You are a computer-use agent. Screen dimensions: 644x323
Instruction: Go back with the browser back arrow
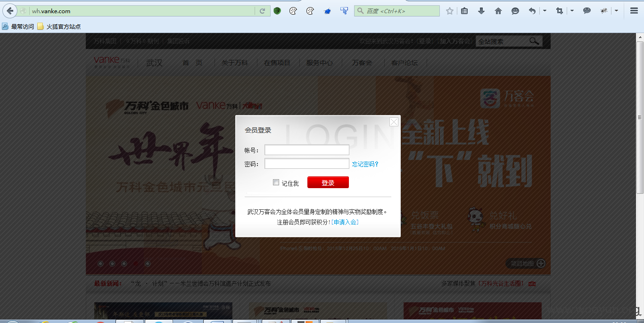click(x=9, y=11)
